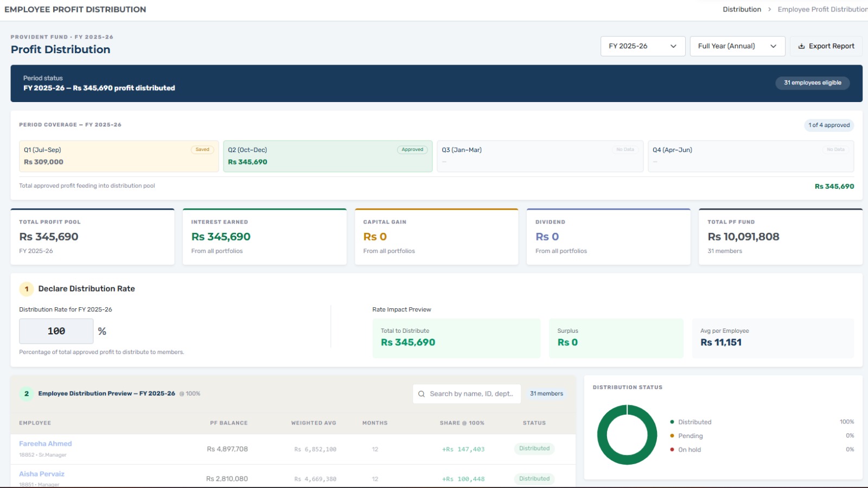Select the Q2 (Oct-Dec) approved quarter card
The height and width of the screenshot is (488, 868).
click(x=328, y=156)
